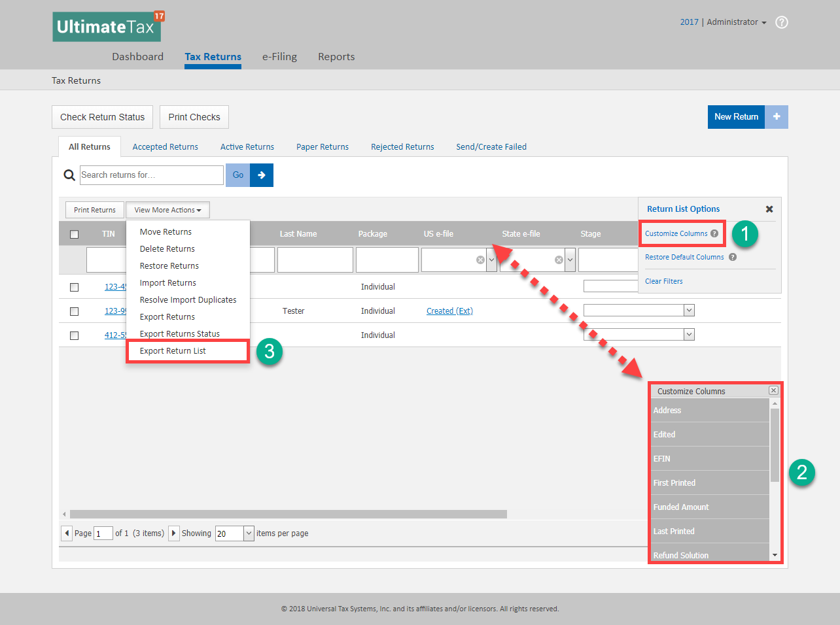The width and height of the screenshot is (840, 625).
Task: Choose Resolve Import Duplicates menu item
Action: click(188, 300)
